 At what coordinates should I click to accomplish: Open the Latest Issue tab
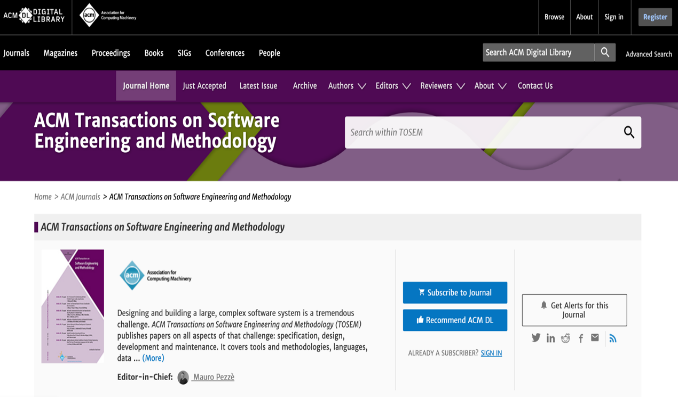[258, 86]
